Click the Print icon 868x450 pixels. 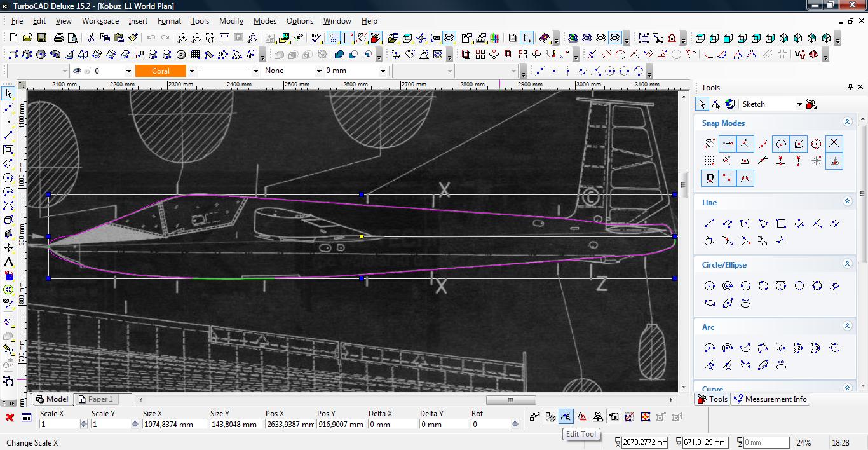tap(58, 37)
